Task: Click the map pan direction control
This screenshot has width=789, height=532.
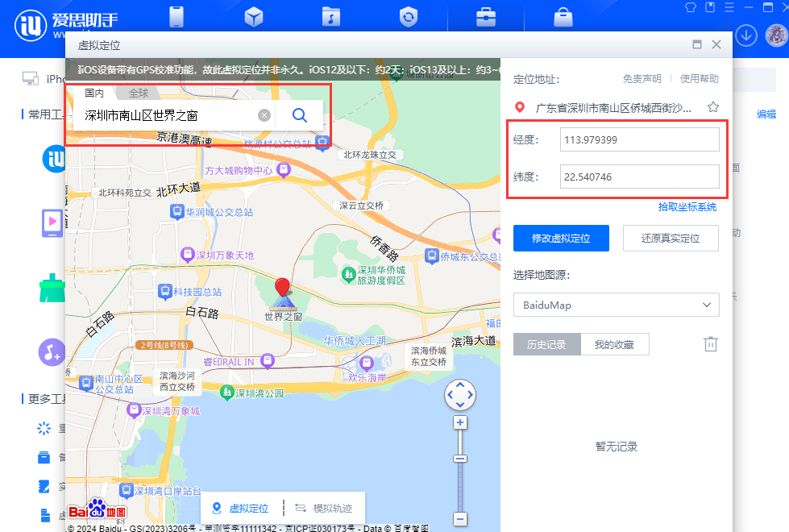Action: click(x=460, y=395)
